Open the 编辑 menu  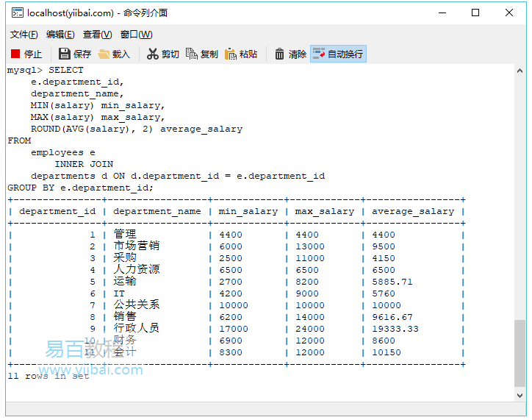point(60,35)
